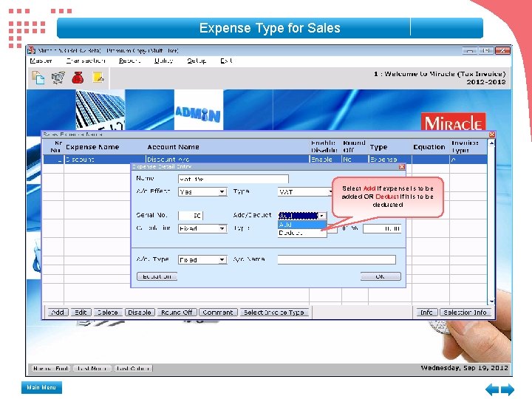Screen dimensions: 532x399
Task: Click the Edit button
Action: 81,313
